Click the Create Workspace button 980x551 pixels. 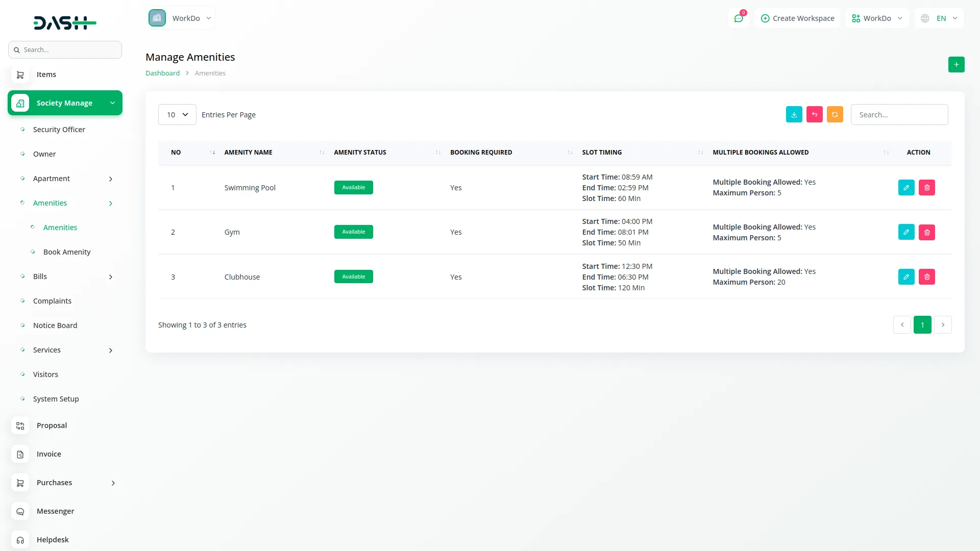tap(797, 18)
